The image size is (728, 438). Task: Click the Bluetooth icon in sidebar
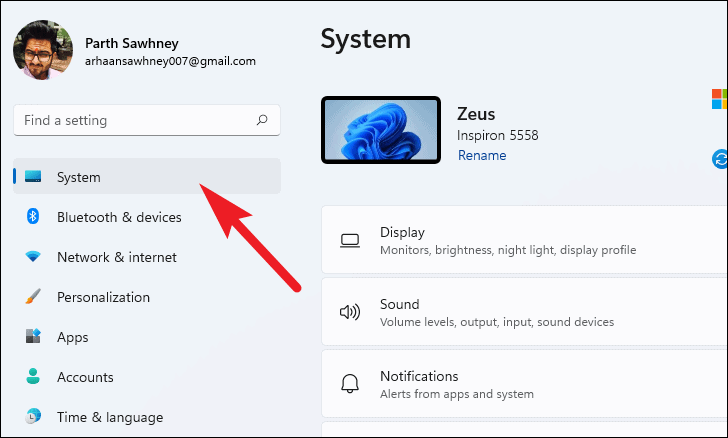tap(32, 216)
